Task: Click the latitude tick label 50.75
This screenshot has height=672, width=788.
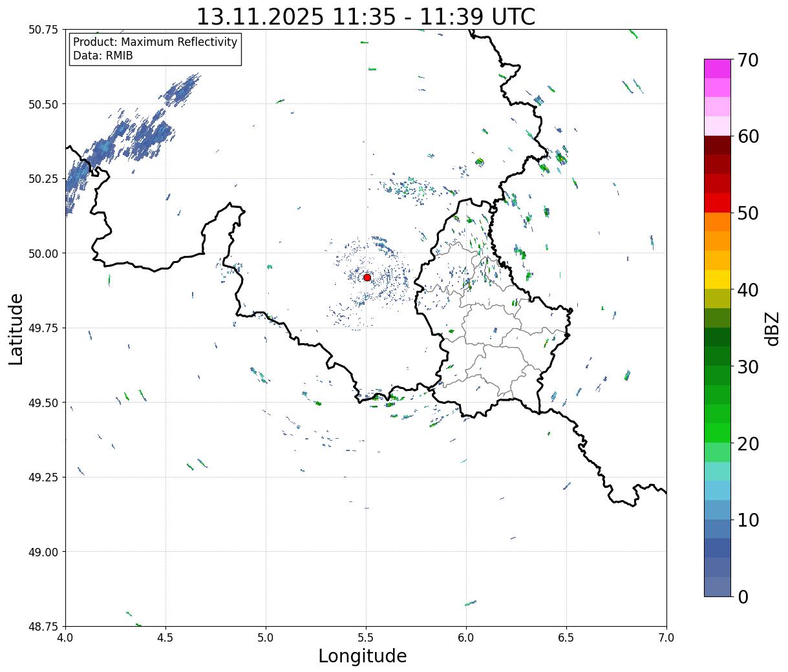Action: pyautogui.click(x=43, y=30)
